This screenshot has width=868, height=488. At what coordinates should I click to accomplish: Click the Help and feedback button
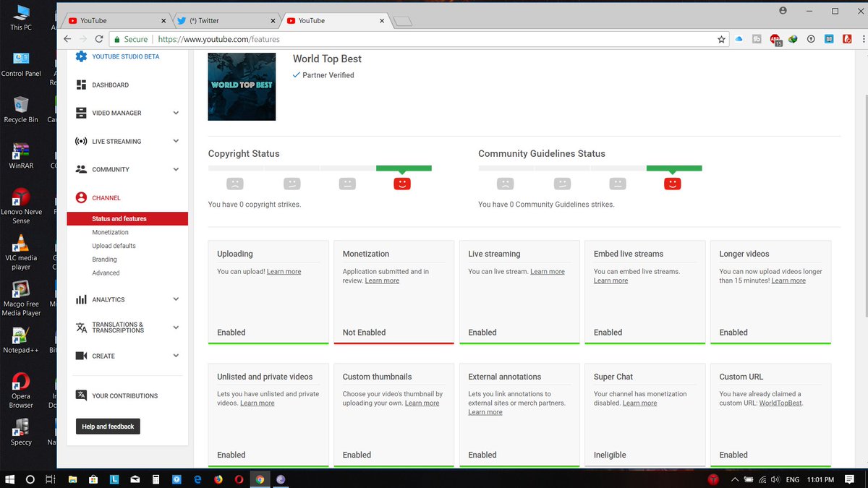click(108, 427)
